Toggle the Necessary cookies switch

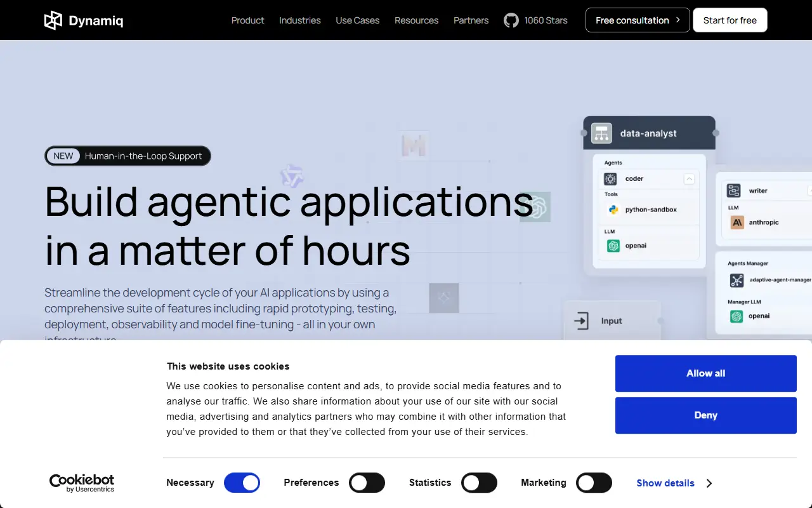coord(242,483)
